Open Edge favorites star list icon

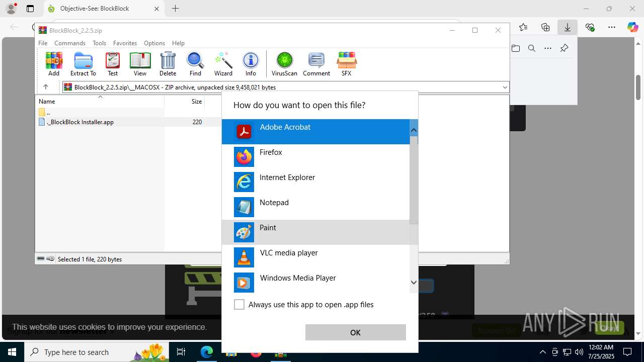523,27
